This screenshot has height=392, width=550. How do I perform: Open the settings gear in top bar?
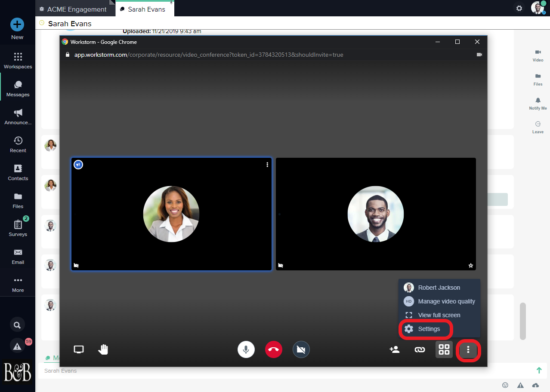point(519,8)
